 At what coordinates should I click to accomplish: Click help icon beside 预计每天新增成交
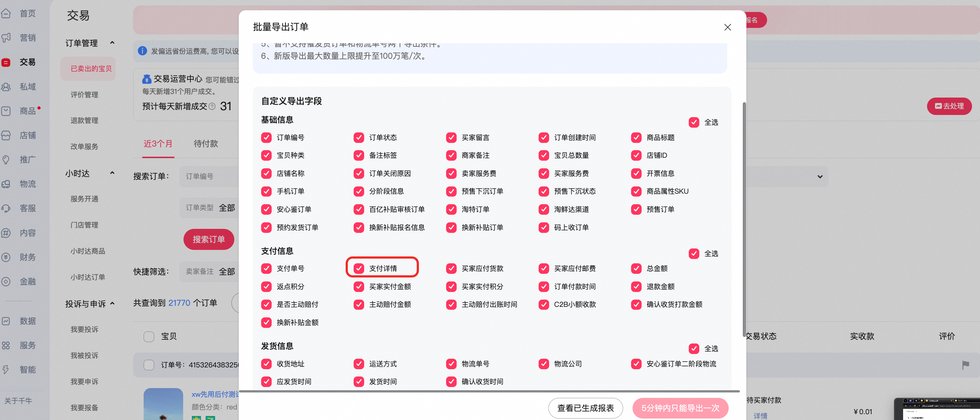[x=212, y=107]
